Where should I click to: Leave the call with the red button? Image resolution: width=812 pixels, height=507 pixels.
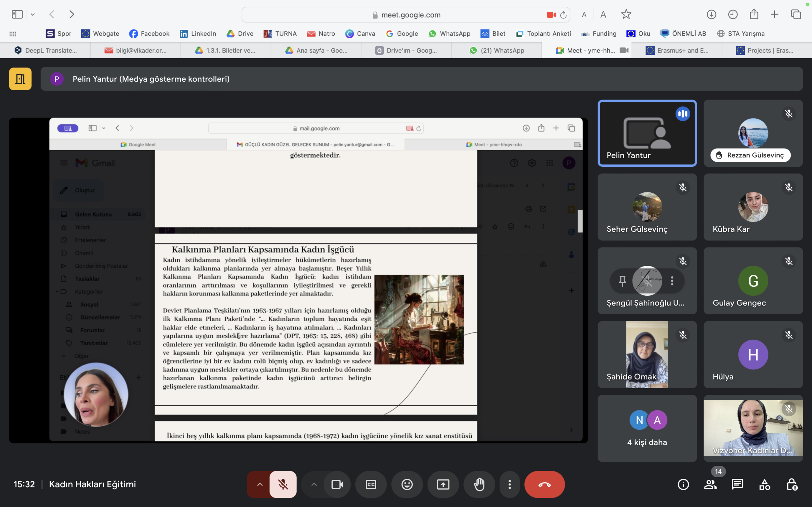click(544, 484)
